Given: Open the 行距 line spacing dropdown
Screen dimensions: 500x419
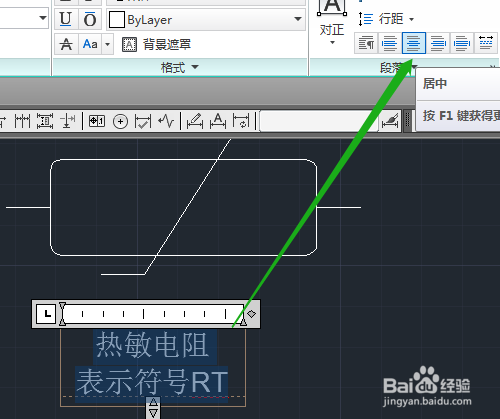Looking at the screenshot, I should pos(412,19).
